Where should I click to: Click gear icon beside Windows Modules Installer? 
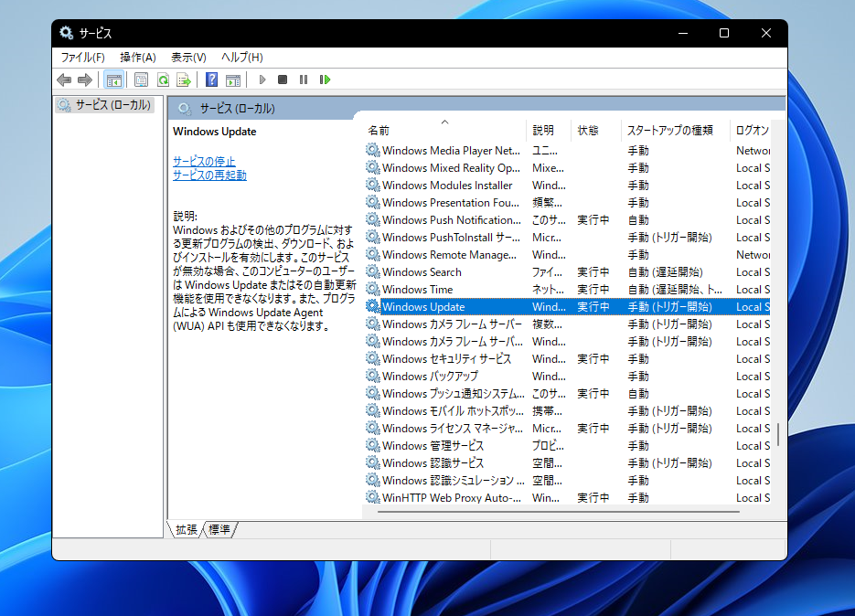click(x=372, y=185)
